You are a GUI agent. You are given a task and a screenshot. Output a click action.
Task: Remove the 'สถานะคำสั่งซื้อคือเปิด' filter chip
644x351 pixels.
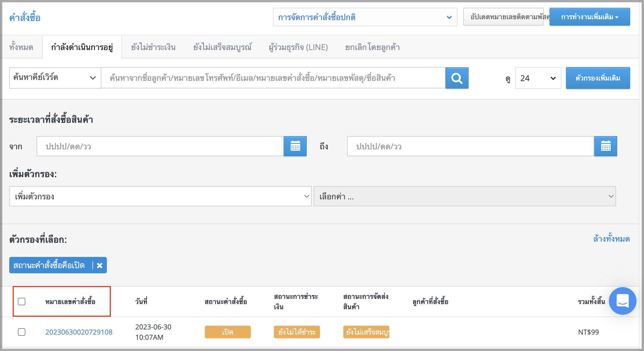[100, 265]
